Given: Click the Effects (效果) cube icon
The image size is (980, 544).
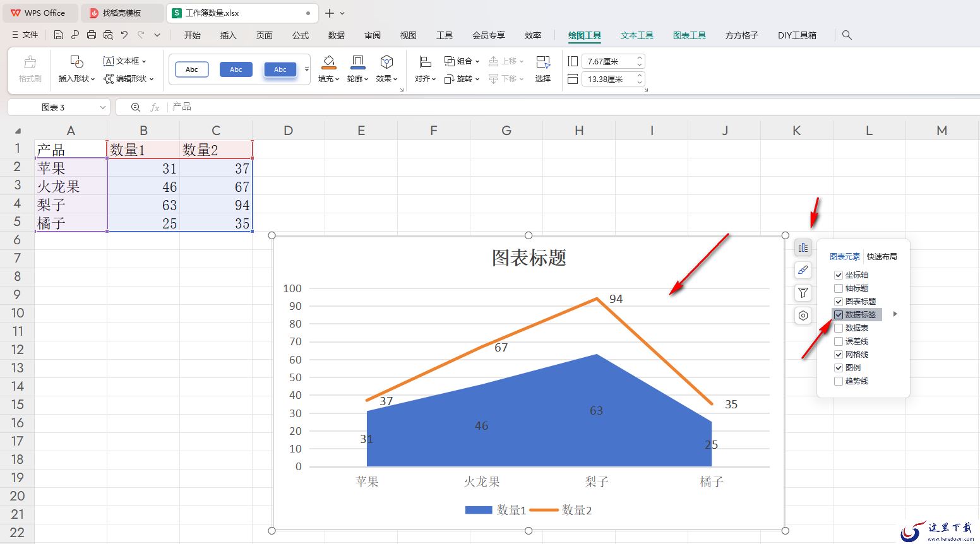Looking at the screenshot, I should [x=386, y=62].
